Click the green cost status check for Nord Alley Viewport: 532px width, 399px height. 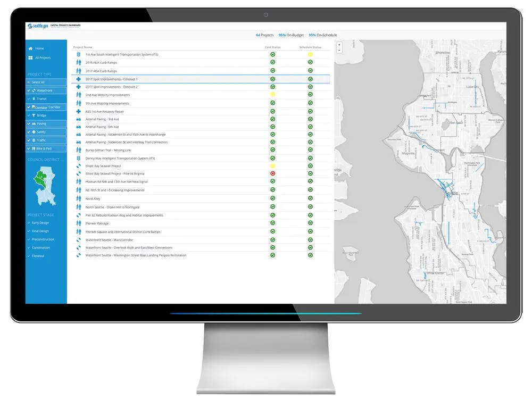click(x=272, y=198)
